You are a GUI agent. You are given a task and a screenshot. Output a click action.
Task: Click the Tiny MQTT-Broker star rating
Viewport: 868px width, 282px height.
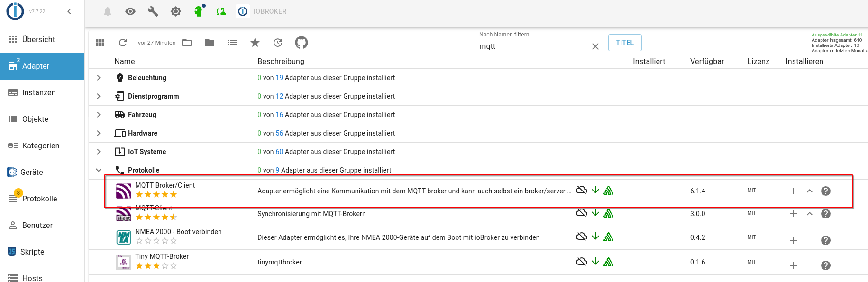click(156, 266)
